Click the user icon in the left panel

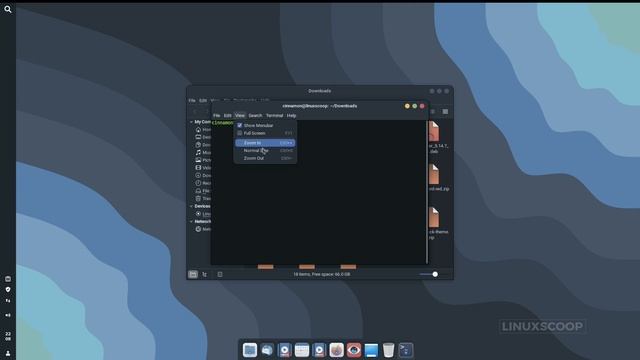pyautogui.click(x=8, y=353)
